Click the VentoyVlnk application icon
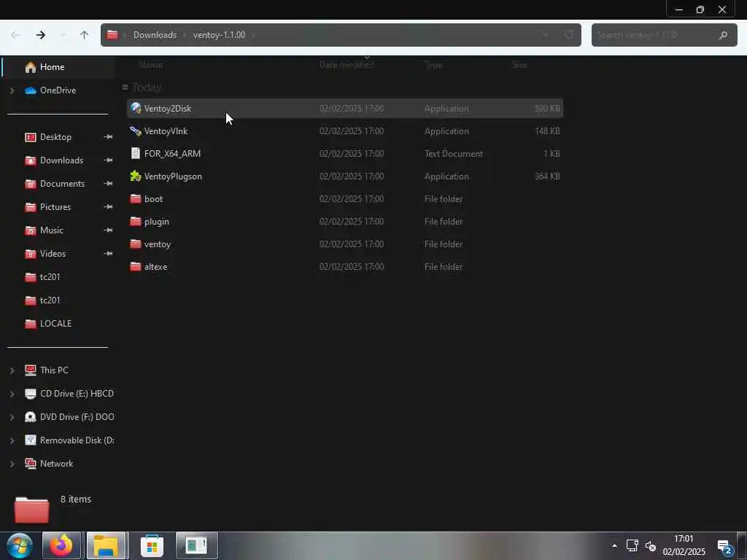Screen dimensions: 747x560 click(136, 131)
